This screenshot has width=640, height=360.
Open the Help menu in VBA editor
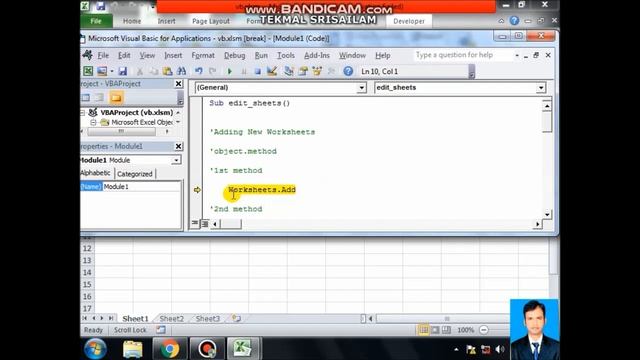tap(382, 55)
